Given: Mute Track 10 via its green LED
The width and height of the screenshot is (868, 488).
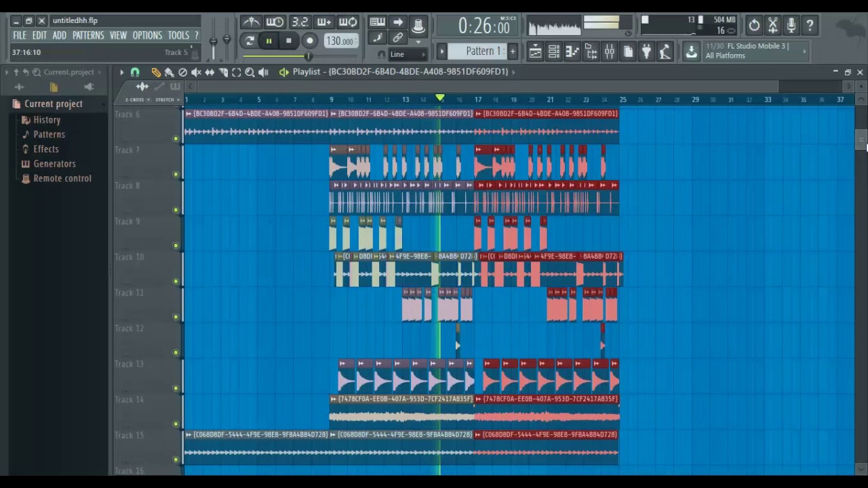Looking at the screenshot, I should 176,281.
